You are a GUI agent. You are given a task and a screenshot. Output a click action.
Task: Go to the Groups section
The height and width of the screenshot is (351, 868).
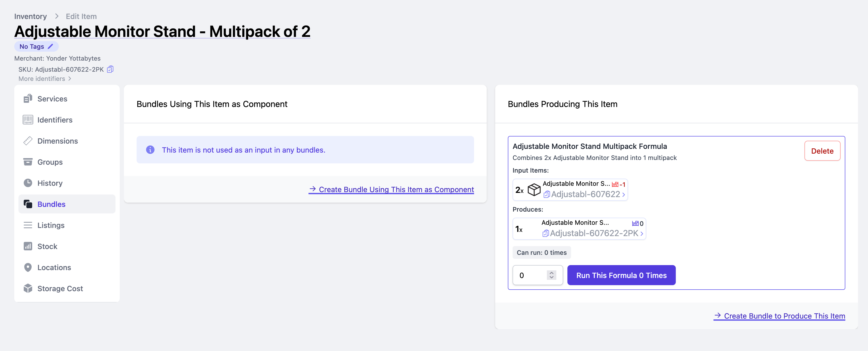coord(50,162)
